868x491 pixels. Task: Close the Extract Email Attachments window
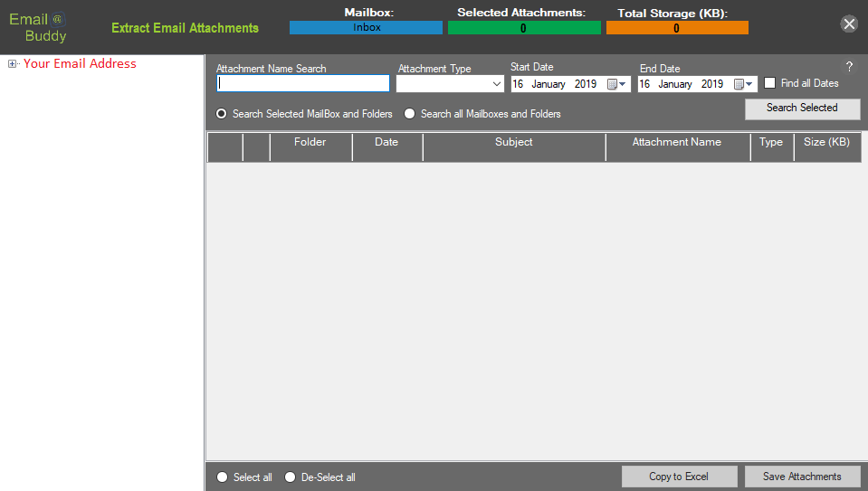pyautogui.click(x=849, y=24)
